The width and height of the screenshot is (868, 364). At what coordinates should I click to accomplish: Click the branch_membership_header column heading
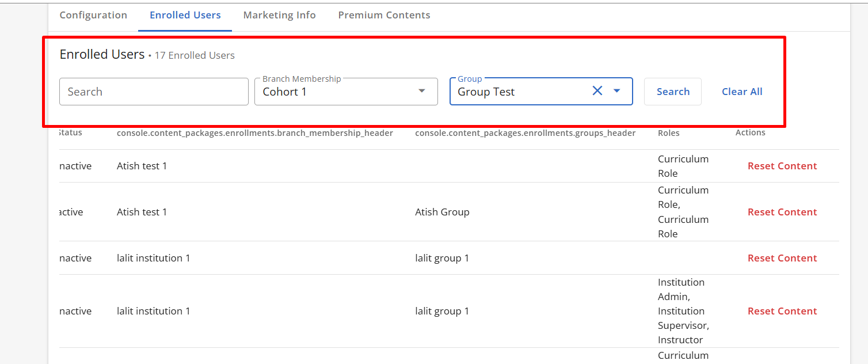(x=254, y=133)
